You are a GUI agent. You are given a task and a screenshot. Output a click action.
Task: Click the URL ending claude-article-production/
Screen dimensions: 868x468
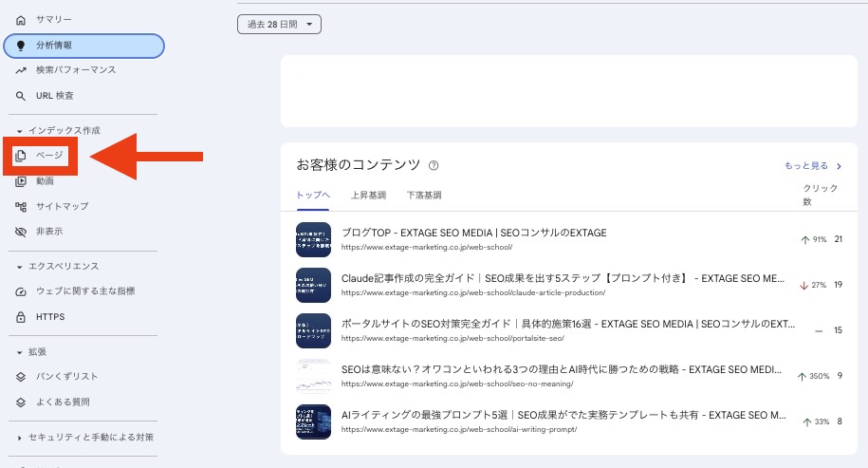(x=473, y=293)
